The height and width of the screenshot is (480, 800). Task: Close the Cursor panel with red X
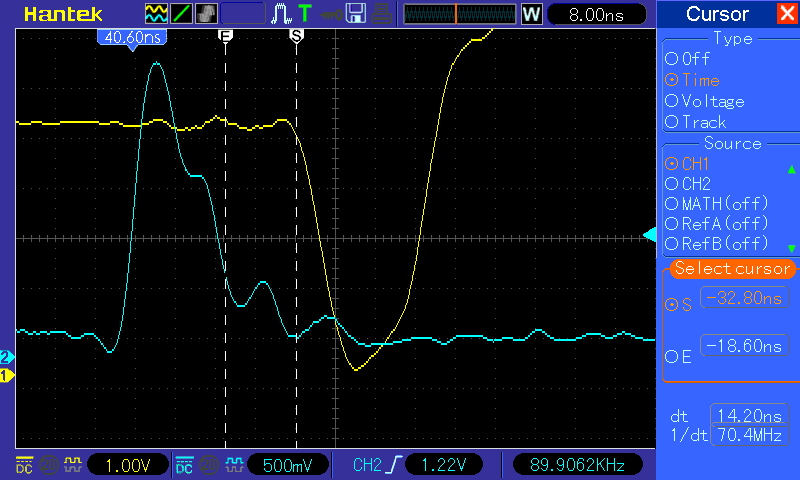click(787, 14)
